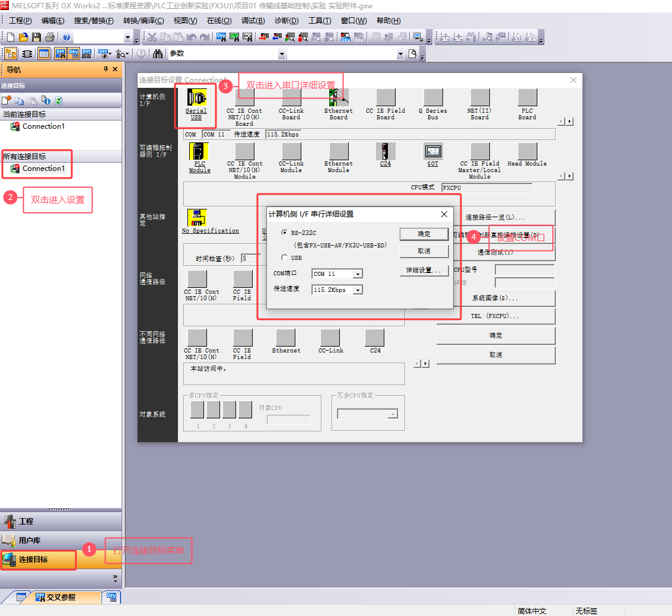Open the 在线(O) menu
The width and height of the screenshot is (672, 616).
[219, 21]
